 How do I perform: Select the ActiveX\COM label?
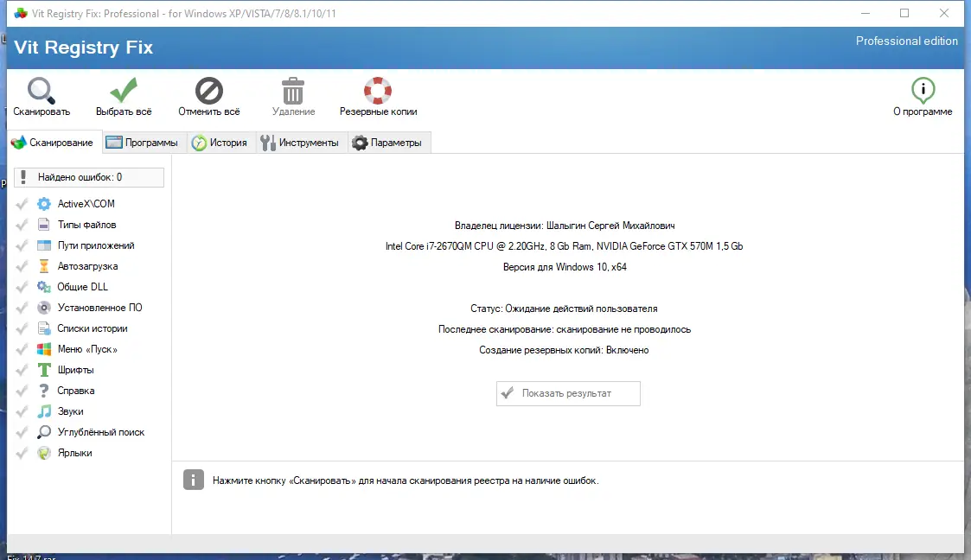(86, 204)
